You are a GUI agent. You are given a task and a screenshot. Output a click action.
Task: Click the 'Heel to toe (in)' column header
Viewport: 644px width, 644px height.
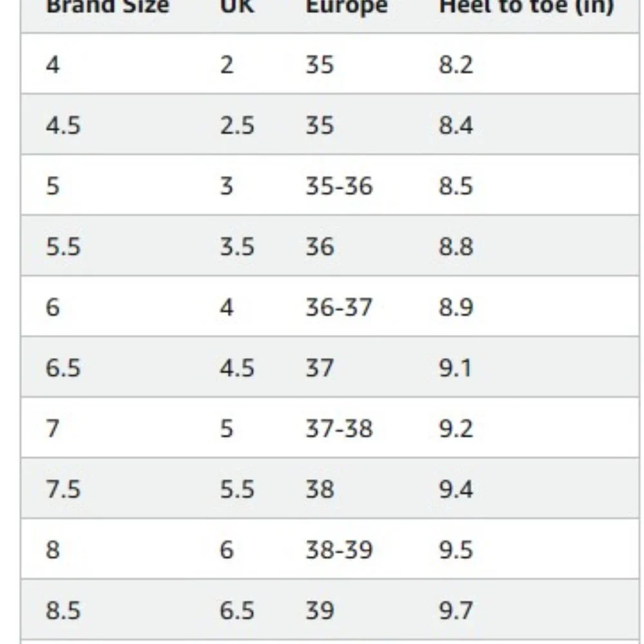(526, 8)
